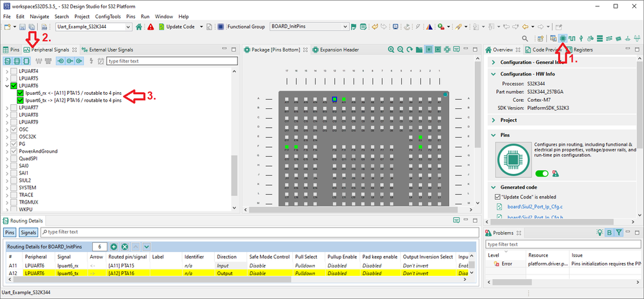Click the move row down arrow button

click(x=146, y=247)
